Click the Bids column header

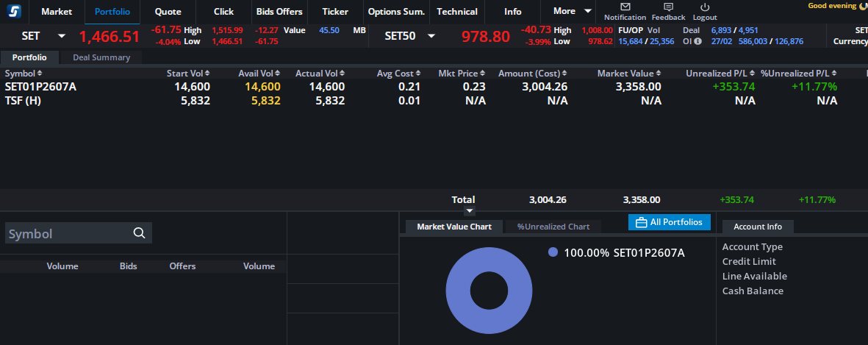pos(129,266)
